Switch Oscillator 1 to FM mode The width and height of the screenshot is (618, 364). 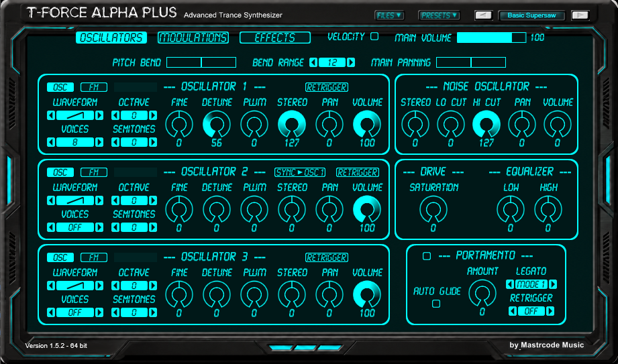point(94,87)
